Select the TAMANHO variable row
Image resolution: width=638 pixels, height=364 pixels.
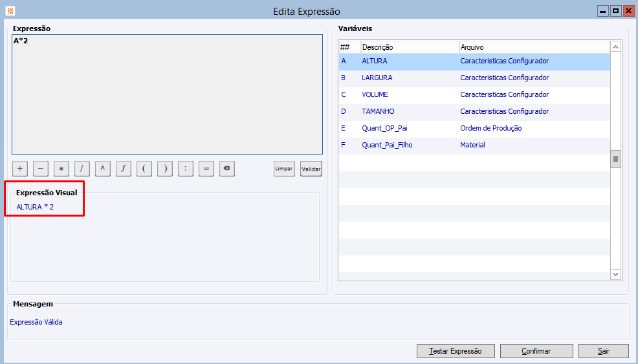tap(474, 111)
